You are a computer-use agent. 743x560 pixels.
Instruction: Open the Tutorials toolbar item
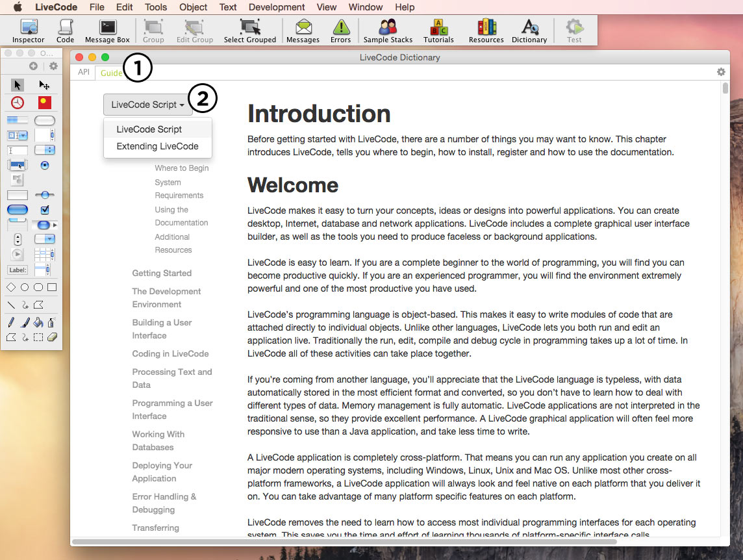[x=438, y=31]
